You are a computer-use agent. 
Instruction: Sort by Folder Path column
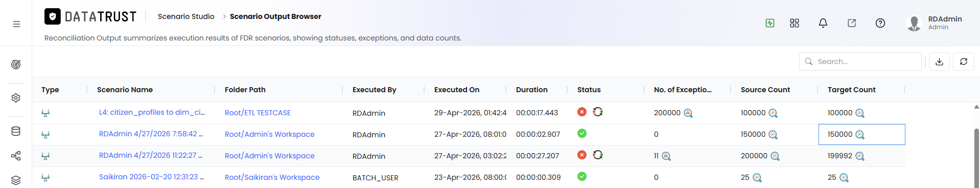coord(245,90)
